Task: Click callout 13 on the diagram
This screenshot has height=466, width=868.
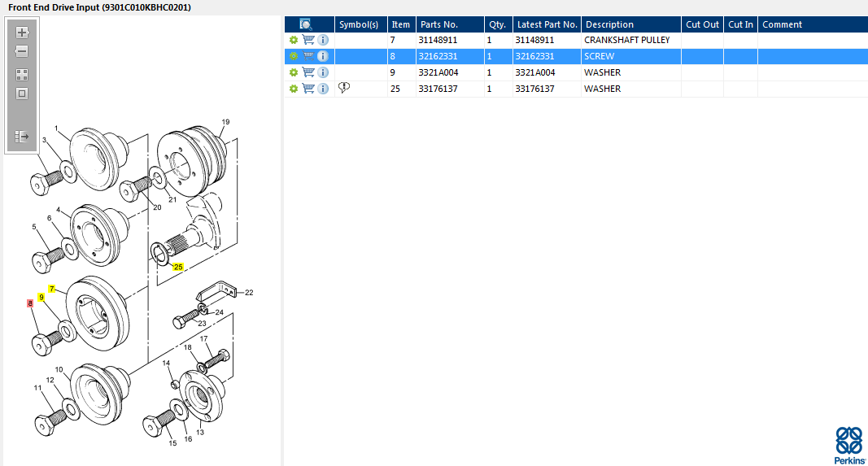Action: 200,432
